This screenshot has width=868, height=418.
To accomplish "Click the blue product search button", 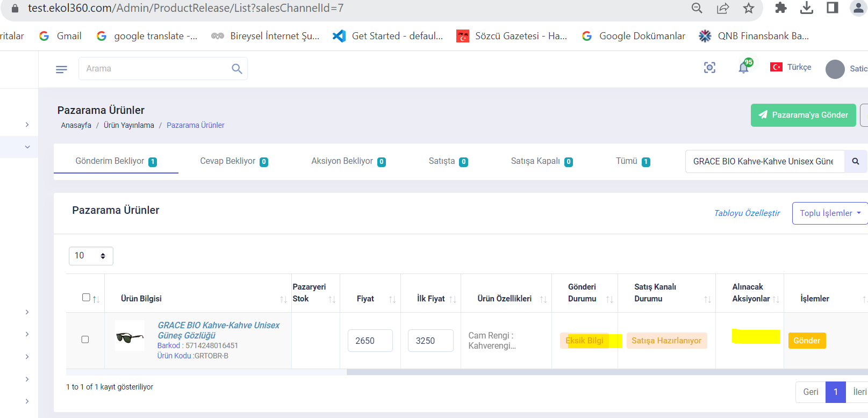I will [856, 161].
